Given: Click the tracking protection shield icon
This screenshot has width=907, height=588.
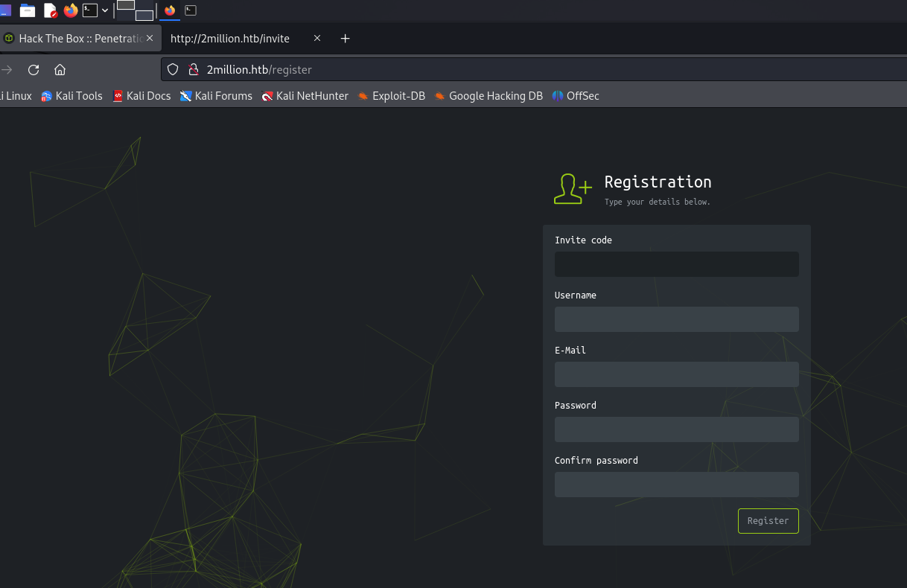Looking at the screenshot, I should tap(173, 70).
